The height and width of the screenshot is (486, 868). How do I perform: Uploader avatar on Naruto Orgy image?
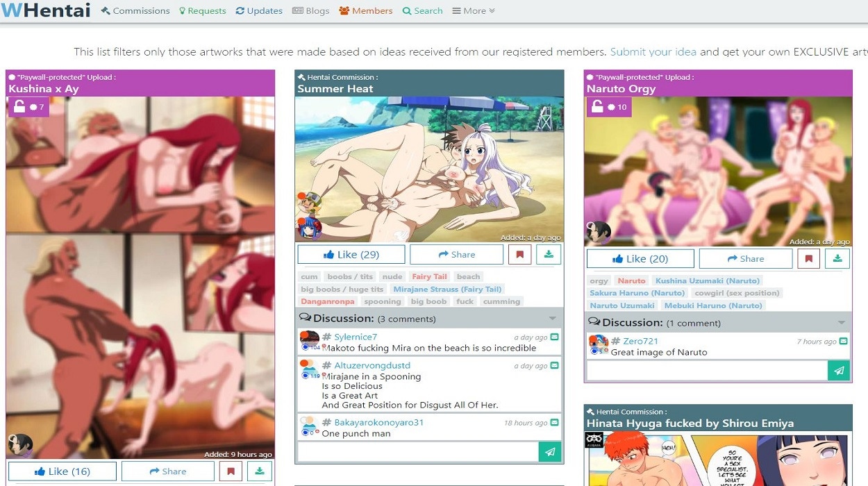point(598,233)
